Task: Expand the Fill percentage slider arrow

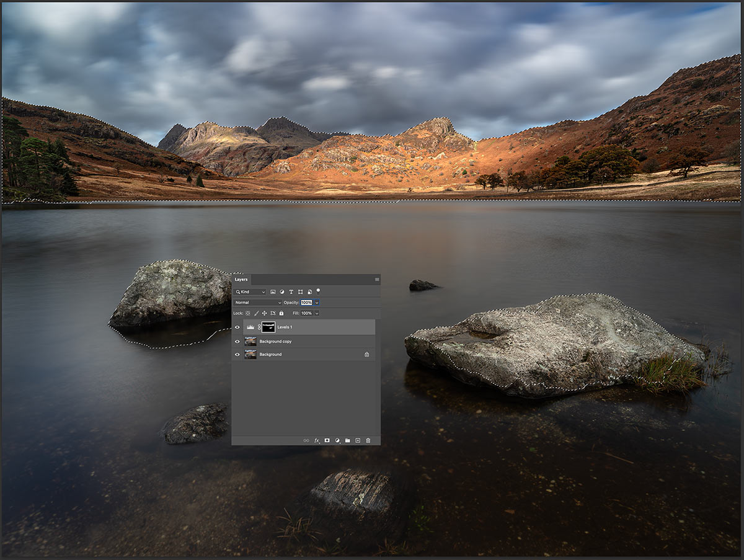Action: pyautogui.click(x=317, y=313)
